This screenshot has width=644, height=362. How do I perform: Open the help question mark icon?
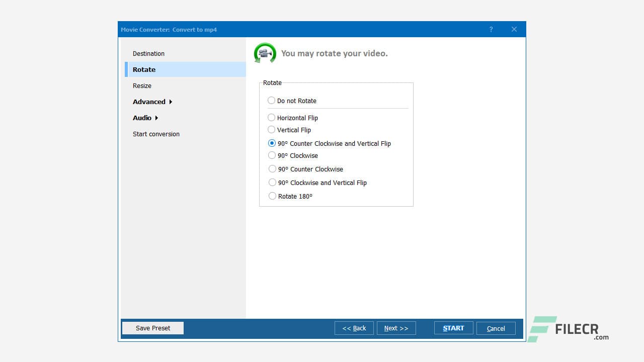pos(491,30)
